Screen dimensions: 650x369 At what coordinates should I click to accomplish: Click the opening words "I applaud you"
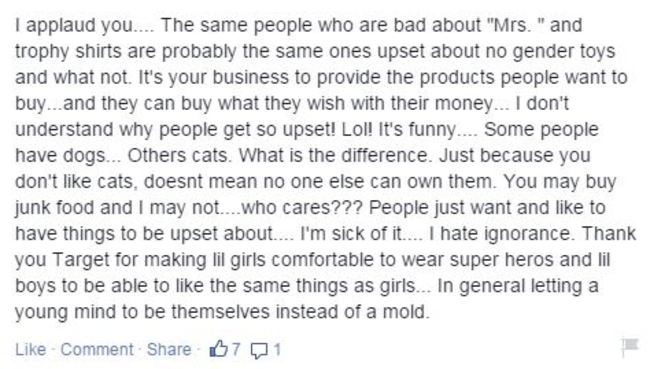point(74,26)
